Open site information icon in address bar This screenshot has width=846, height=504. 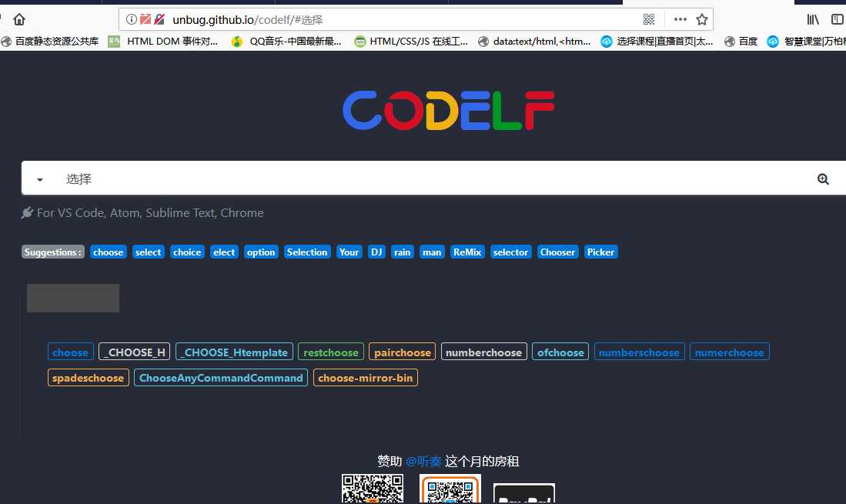click(131, 19)
